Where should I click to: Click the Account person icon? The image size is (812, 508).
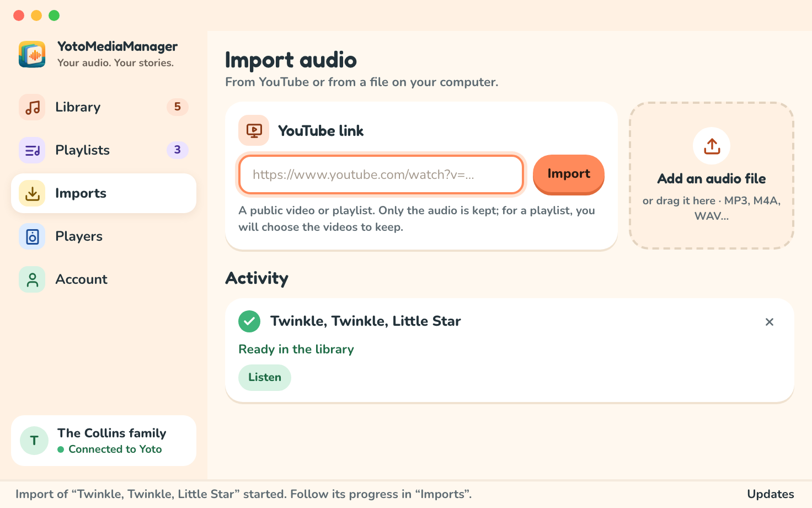click(x=32, y=279)
